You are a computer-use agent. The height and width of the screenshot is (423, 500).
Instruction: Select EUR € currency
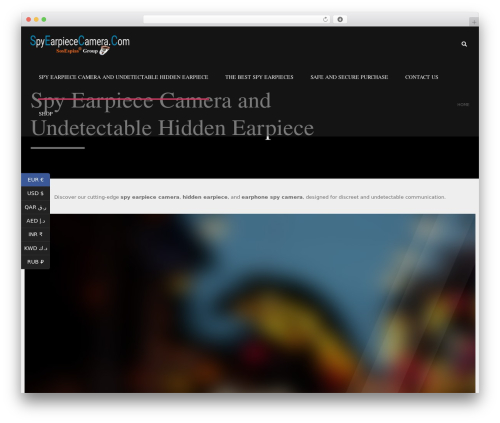[x=35, y=180]
